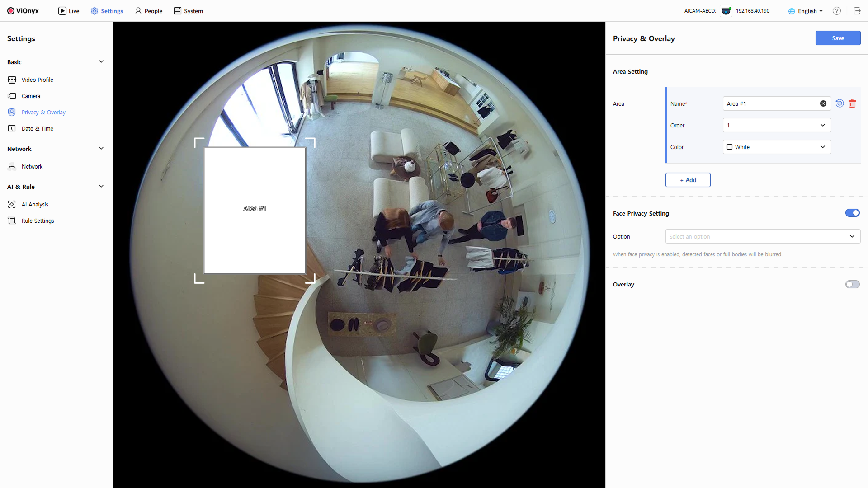Image resolution: width=868 pixels, height=488 pixels.
Task: Click the logout icon in top bar
Action: (857, 11)
